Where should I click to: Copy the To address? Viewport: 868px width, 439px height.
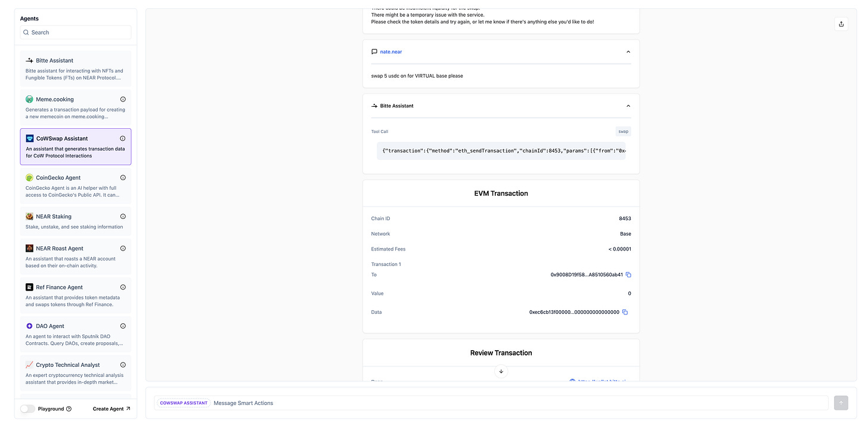click(x=628, y=275)
